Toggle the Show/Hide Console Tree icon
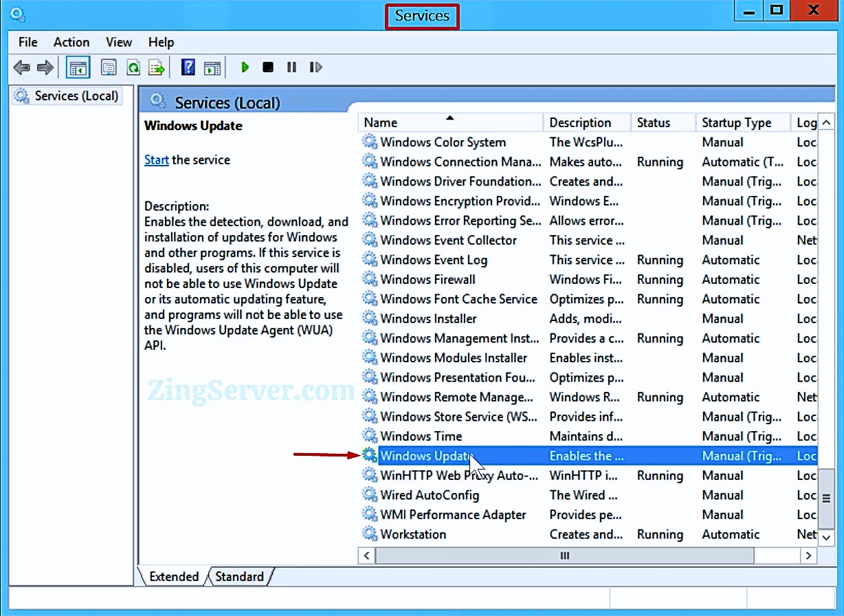This screenshot has width=844, height=616. click(78, 67)
